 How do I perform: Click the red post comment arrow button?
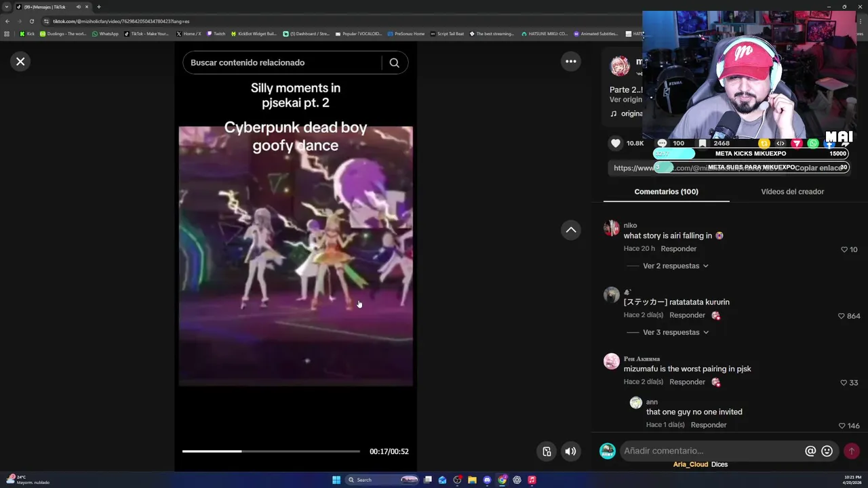coord(852,451)
